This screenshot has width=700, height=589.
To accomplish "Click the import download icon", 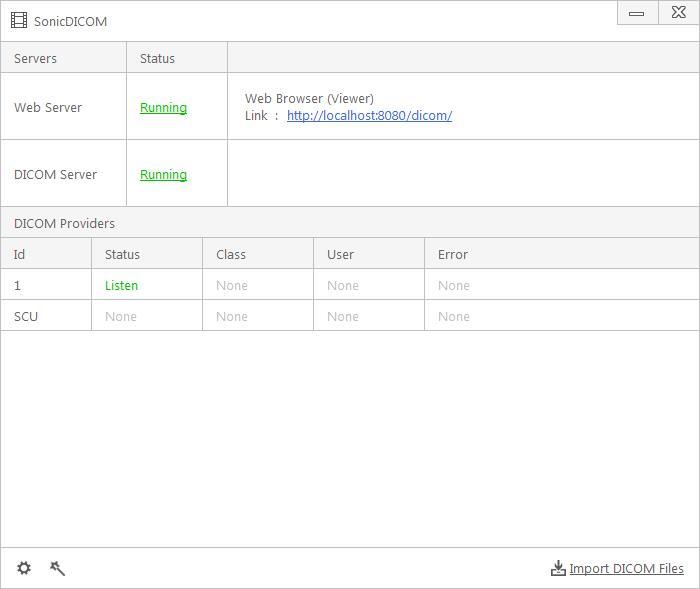I will point(558,568).
